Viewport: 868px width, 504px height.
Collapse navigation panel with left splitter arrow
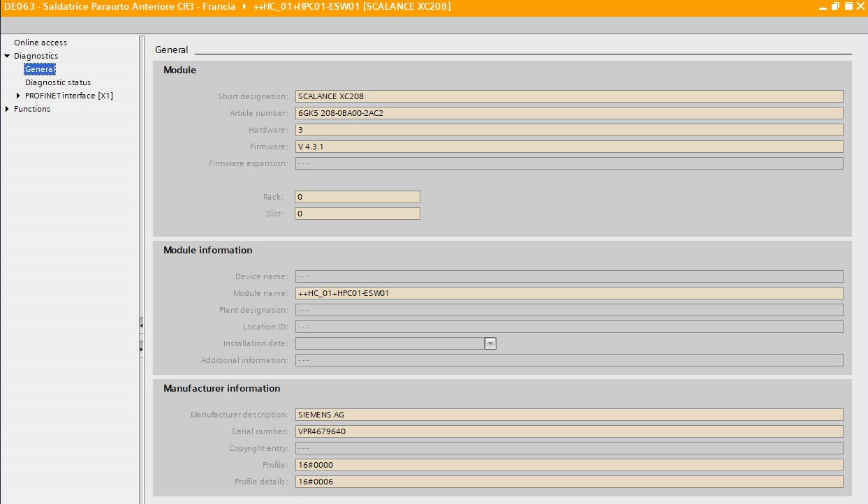[141, 325]
